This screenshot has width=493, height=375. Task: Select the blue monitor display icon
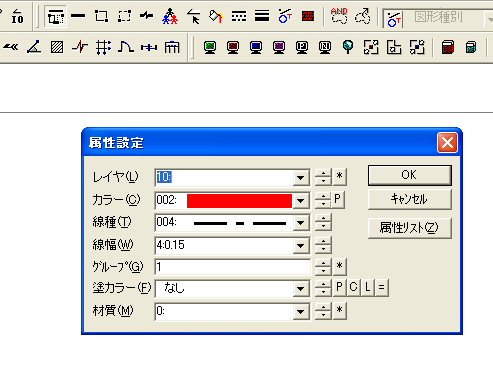click(256, 47)
